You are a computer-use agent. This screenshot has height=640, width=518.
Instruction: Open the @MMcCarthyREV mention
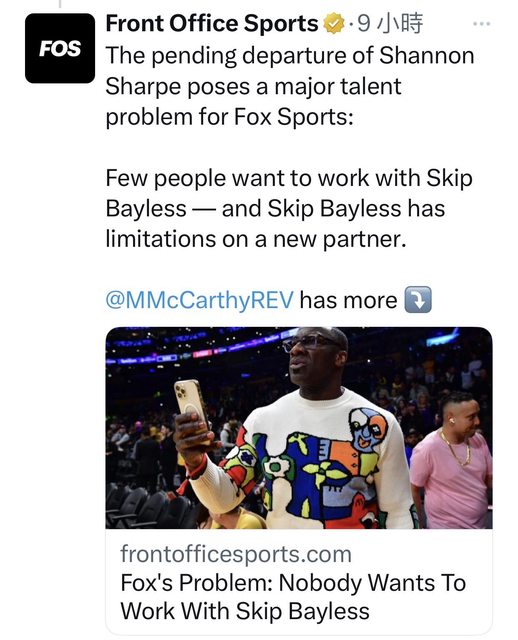pyautogui.click(x=200, y=300)
